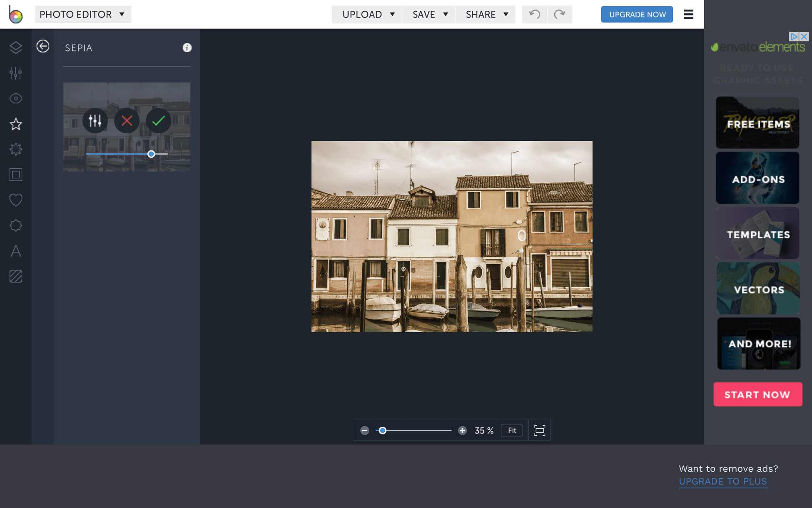Open the Upload dropdown menu
This screenshot has width=812, height=508.
tap(367, 14)
